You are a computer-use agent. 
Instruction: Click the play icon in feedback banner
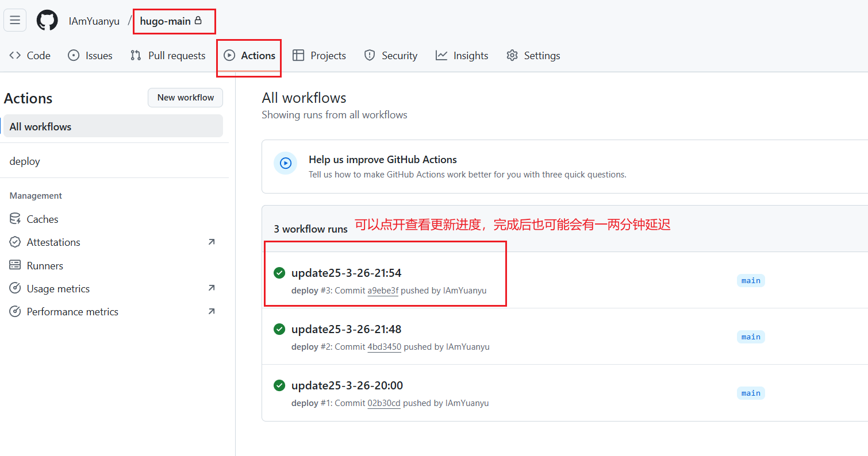285,163
